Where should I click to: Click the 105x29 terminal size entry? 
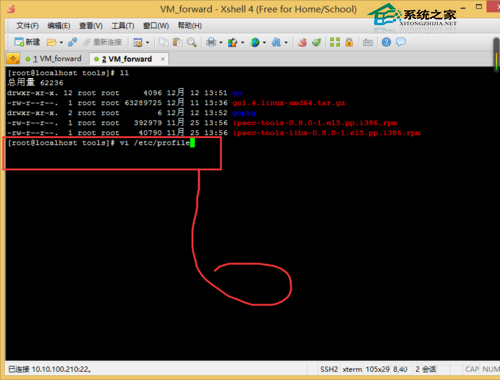[377, 369]
